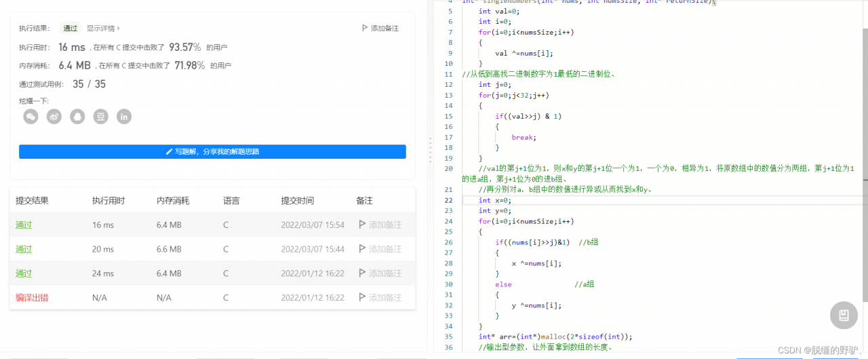Expand 显示详情 execution details
Image resolution: width=868 pixels, height=359 pixels.
(103, 29)
